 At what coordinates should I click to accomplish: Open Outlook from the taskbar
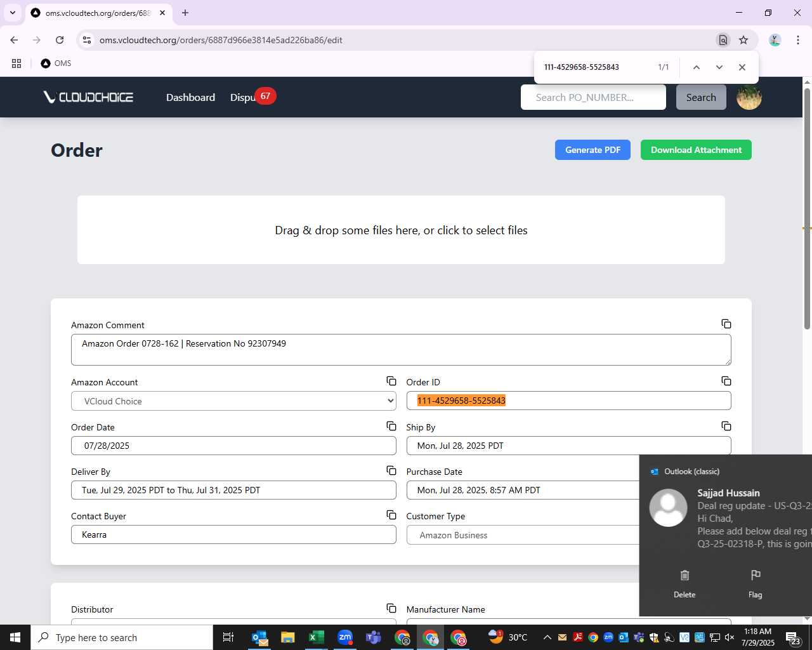(260, 637)
